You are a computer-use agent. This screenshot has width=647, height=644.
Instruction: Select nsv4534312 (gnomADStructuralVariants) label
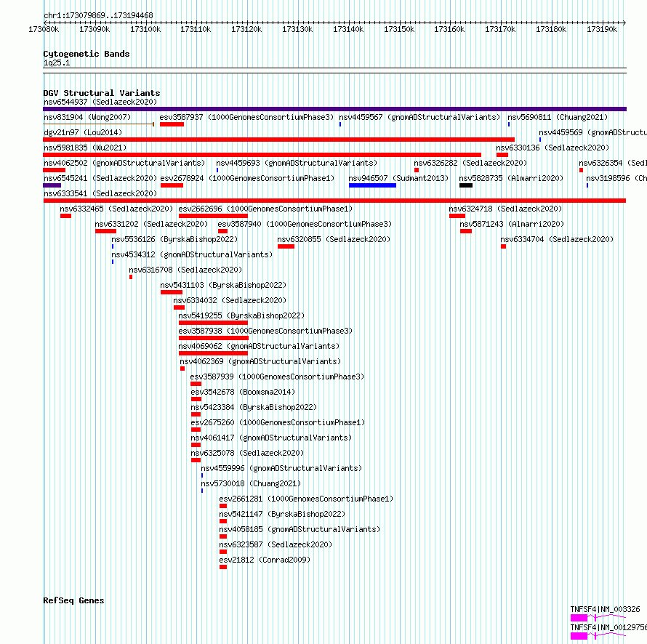pos(192,254)
